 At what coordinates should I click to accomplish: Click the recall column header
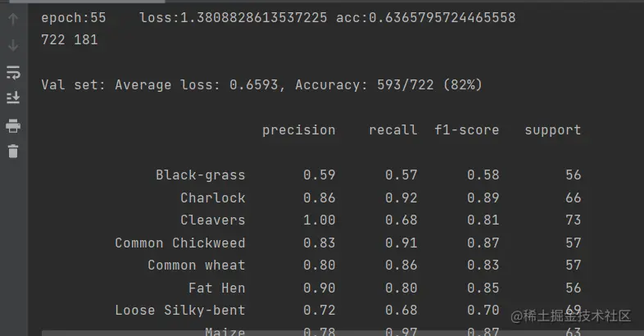(x=393, y=130)
